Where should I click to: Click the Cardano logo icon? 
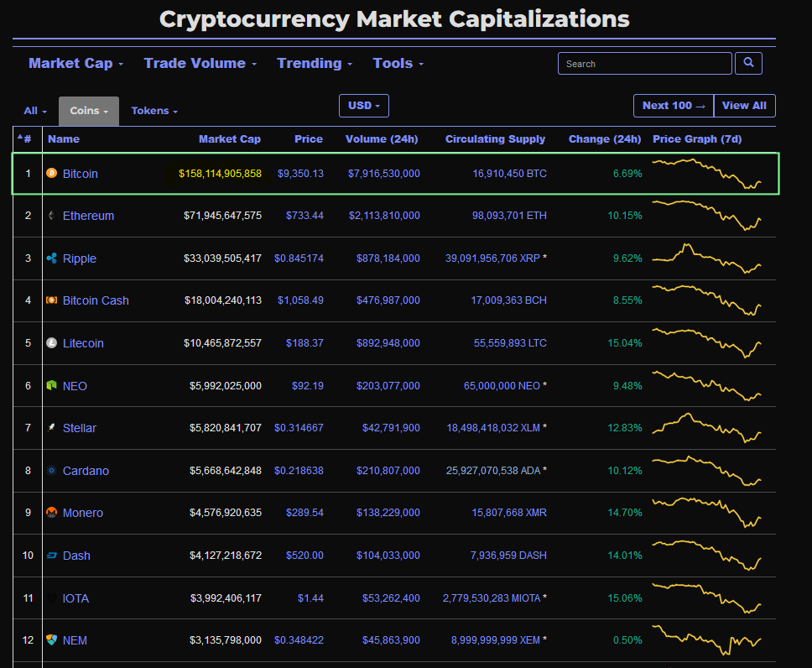click(x=52, y=471)
